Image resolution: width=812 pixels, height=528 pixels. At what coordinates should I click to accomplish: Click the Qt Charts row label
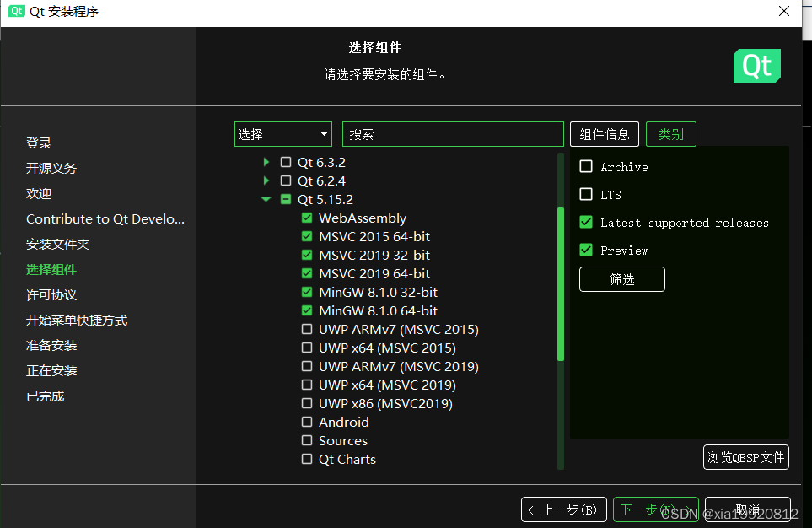347,460
